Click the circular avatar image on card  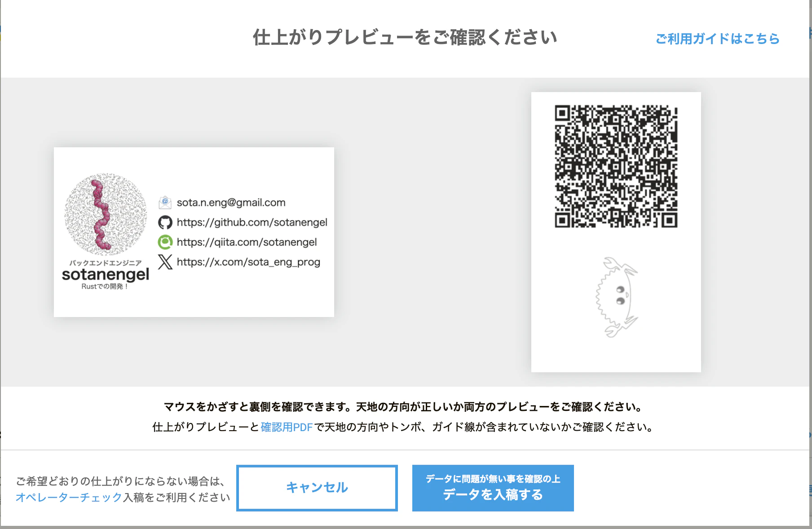106,214
